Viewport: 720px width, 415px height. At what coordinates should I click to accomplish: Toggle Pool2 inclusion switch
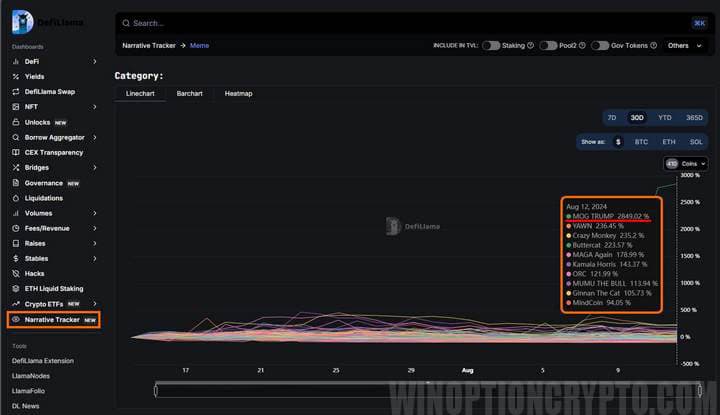[548, 45]
